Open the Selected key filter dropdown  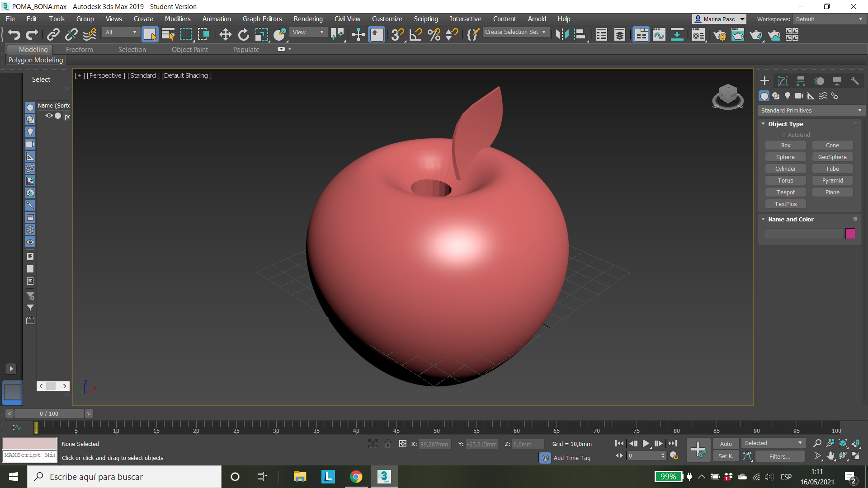pos(774,443)
